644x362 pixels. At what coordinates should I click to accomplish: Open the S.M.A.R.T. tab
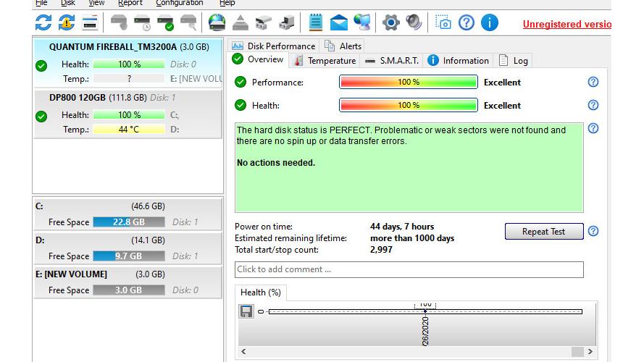point(391,61)
